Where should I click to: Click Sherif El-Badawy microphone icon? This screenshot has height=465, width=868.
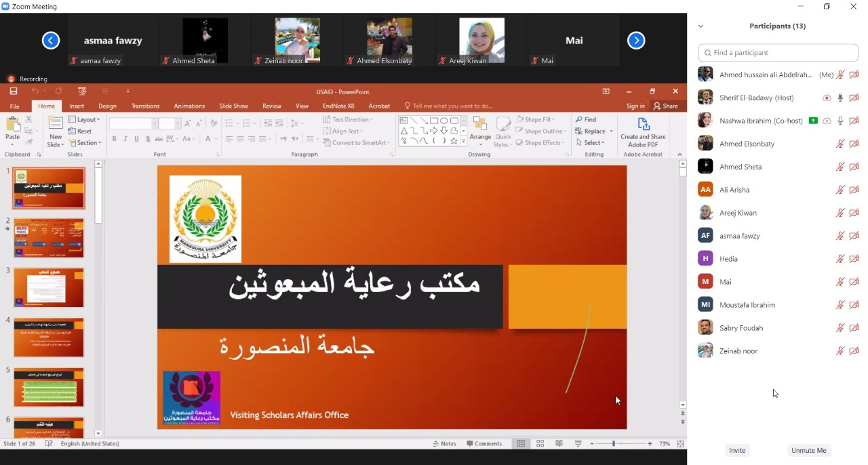pos(840,98)
